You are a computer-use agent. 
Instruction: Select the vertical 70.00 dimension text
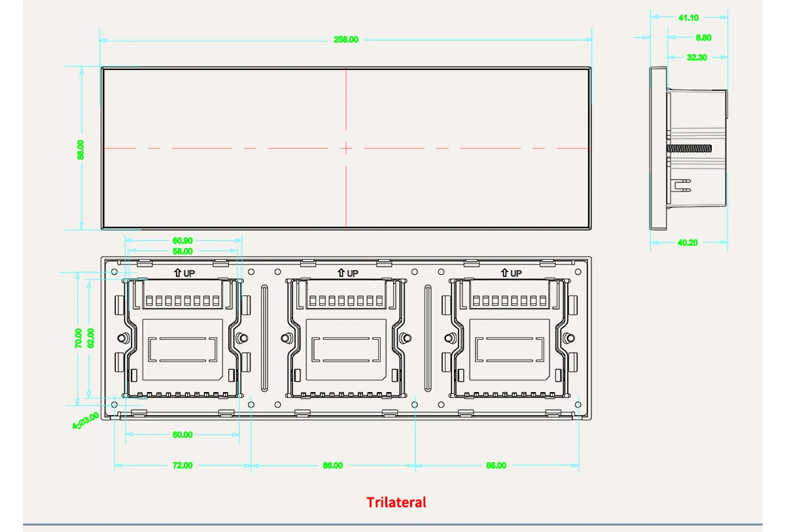[79, 338]
